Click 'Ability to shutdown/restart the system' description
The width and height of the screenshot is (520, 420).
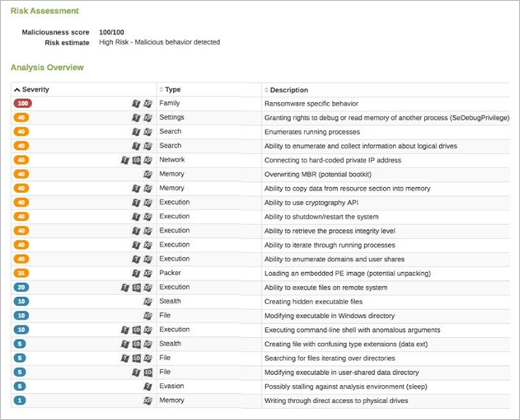tap(321, 217)
